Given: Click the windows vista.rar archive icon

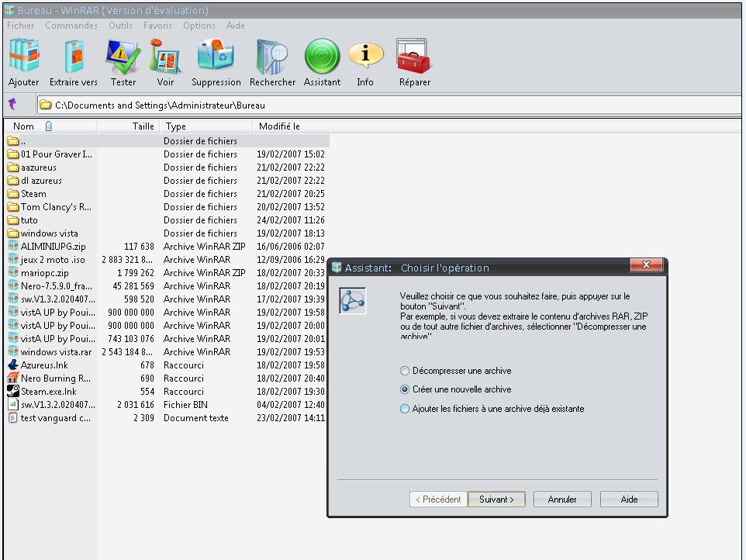Looking at the screenshot, I should [x=13, y=351].
